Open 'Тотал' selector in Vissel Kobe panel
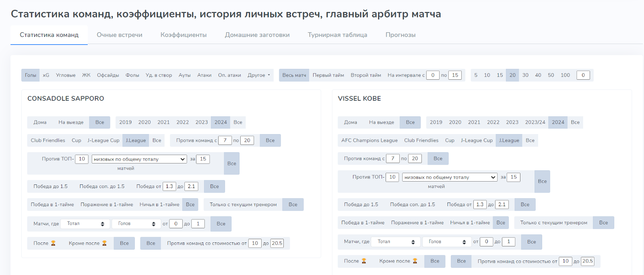 tap(396, 242)
